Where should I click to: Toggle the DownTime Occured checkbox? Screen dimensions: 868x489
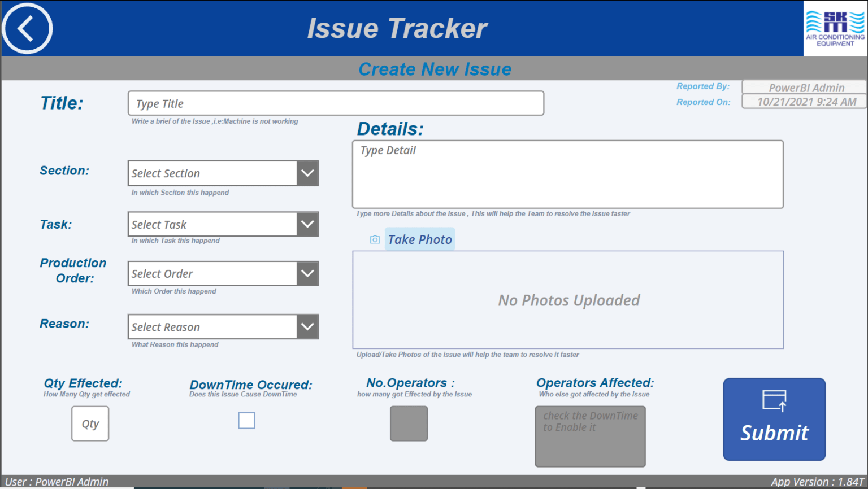[246, 420]
